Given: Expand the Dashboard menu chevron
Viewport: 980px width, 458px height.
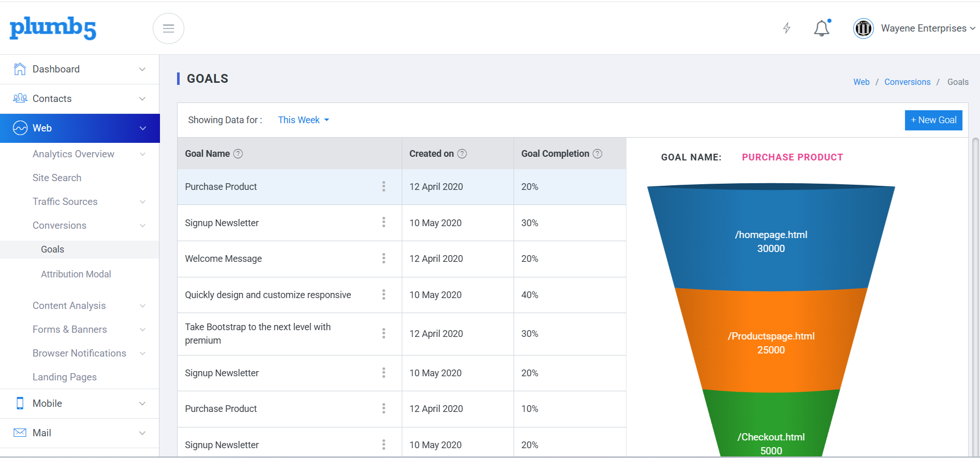Looking at the screenshot, I should pos(142,69).
